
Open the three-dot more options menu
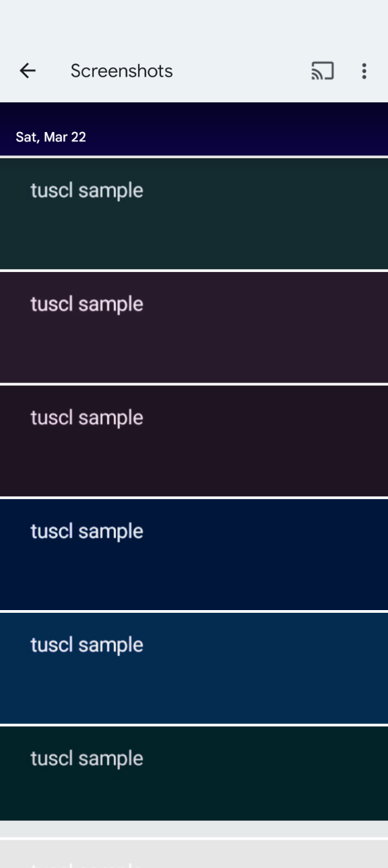click(364, 71)
